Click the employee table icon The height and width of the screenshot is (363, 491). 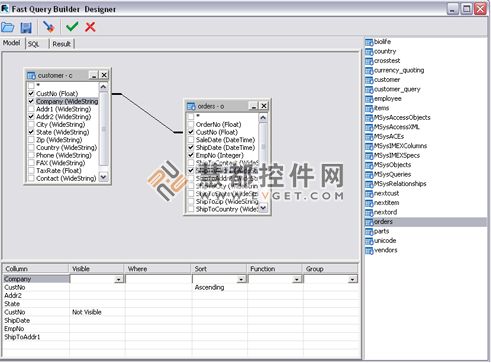click(x=369, y=99)
